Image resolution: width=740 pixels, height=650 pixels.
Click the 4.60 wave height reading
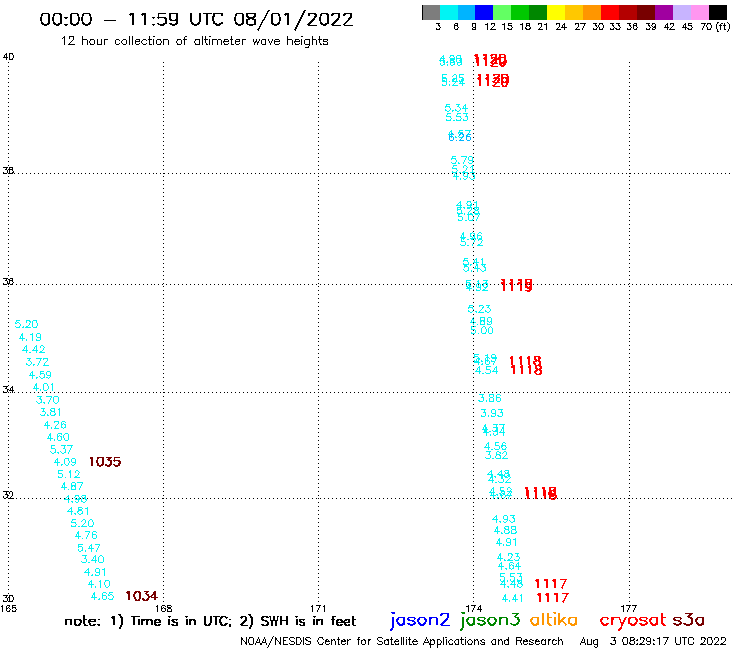tap(58, 437)
